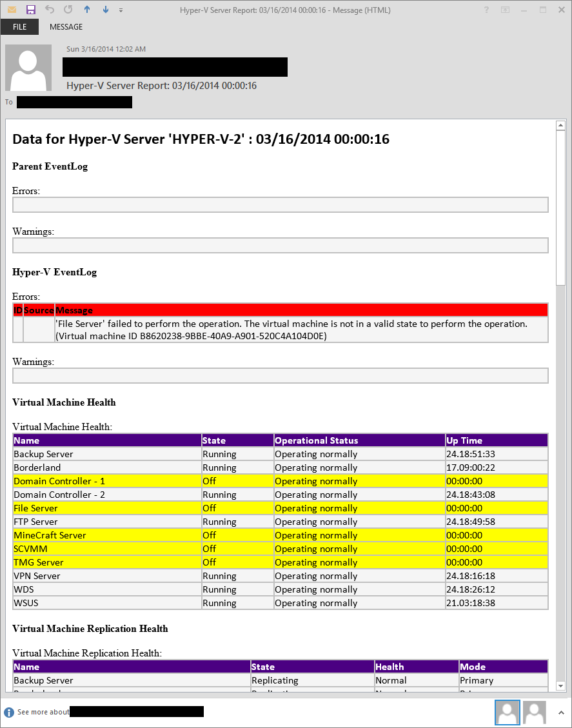Click uptime value 17.09:00:22
The height and width of the screenshot is (728, 572).
point(471,467)
